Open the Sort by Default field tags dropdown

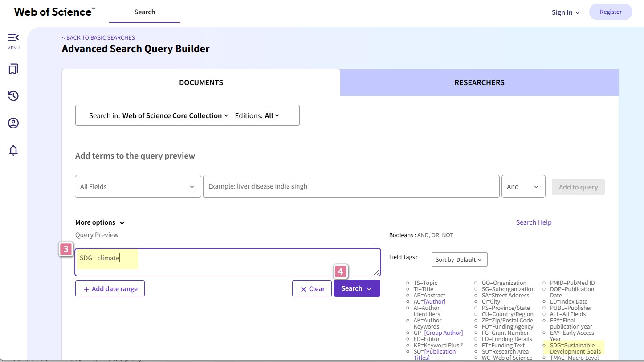459,259
